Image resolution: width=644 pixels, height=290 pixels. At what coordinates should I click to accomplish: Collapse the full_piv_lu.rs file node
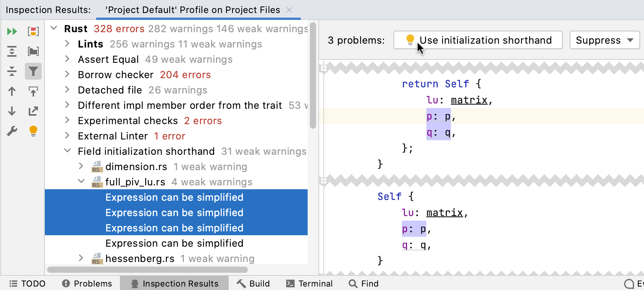[81, 181]
